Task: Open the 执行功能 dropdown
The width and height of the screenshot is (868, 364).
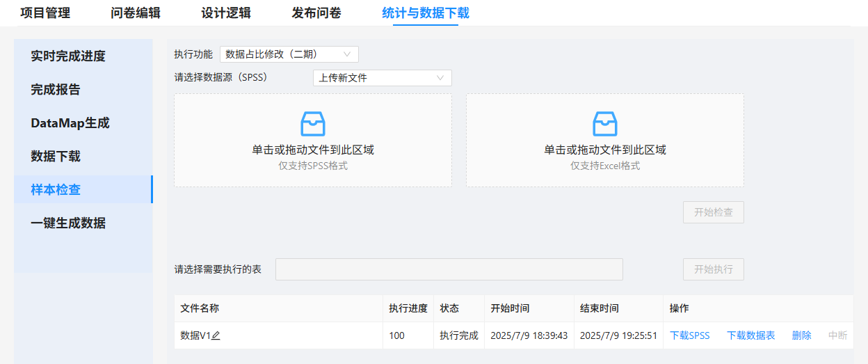Action: click(x=289, y=54)
